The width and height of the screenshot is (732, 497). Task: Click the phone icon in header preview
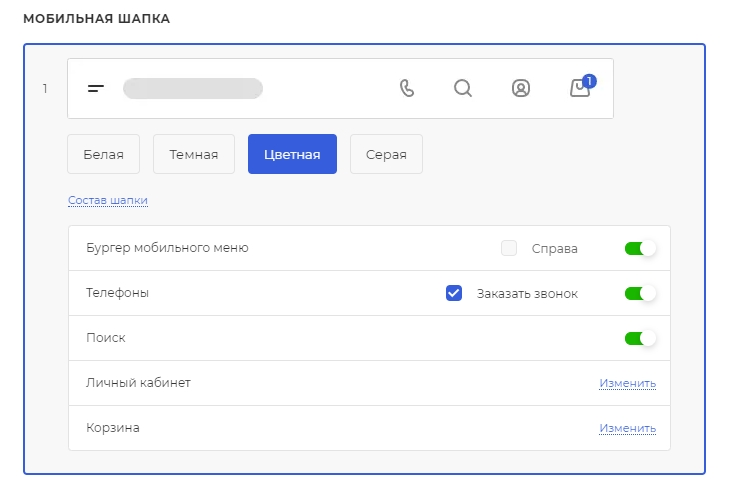tap(407, 88)
